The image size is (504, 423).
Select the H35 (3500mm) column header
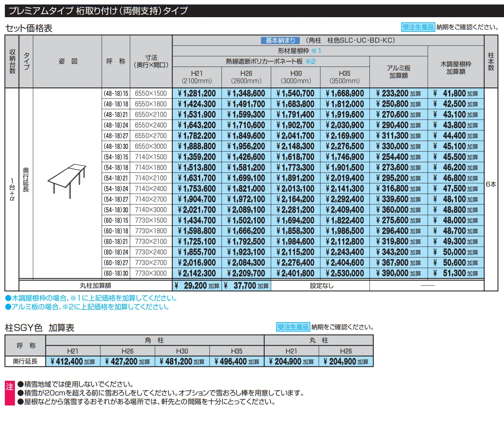tap(345, 77)
